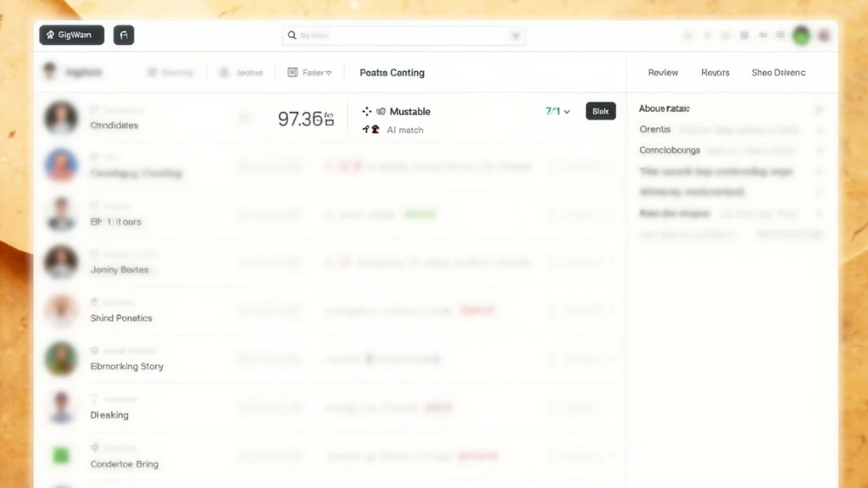This screenshot has width=868, height=488.
Task: Click the Dleaking row avatar
Action: (x=61, y=407)
